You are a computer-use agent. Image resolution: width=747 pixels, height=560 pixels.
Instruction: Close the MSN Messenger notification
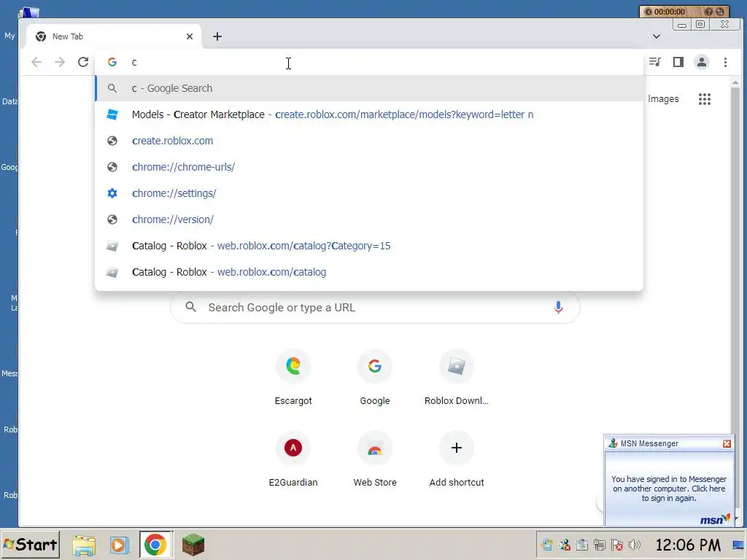pos(727,443)
